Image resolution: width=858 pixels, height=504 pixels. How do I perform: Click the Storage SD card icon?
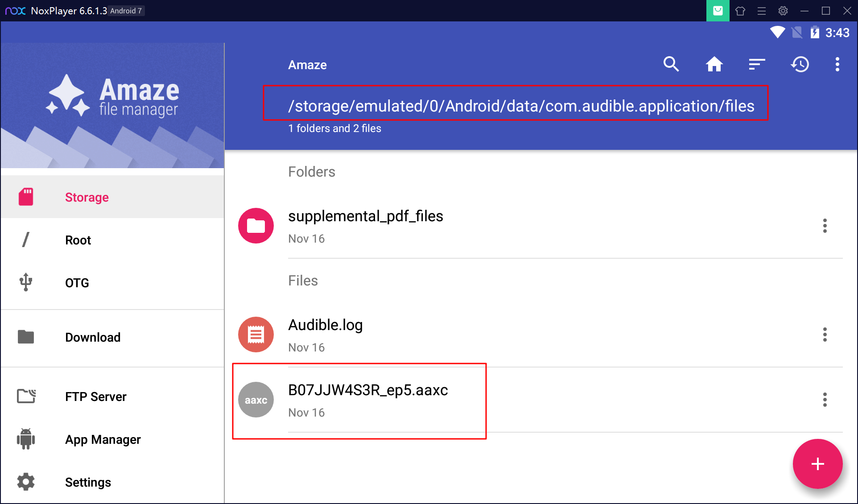pos(26,197)
